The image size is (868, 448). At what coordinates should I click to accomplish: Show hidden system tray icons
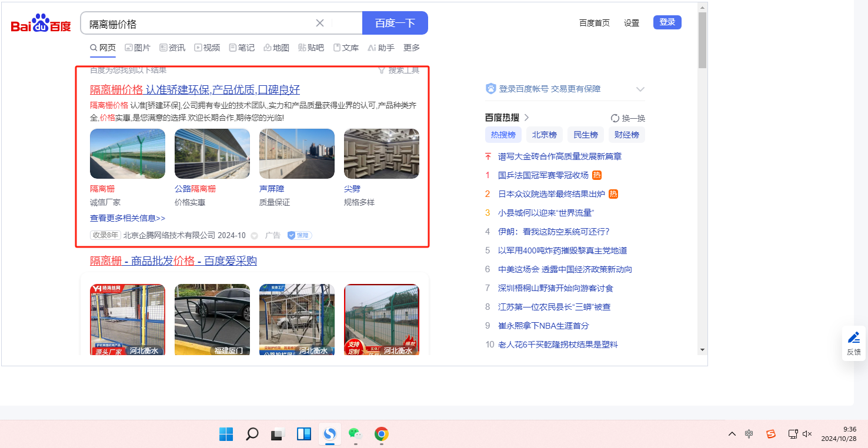(x=732, y=434)
